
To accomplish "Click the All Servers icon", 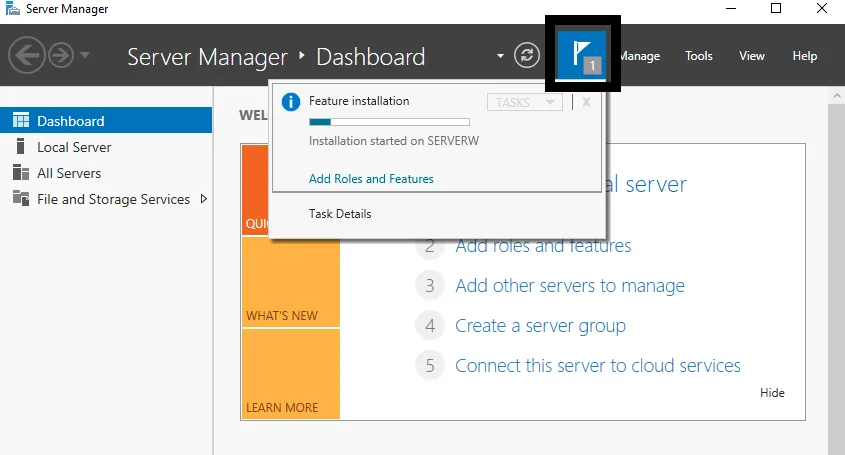I will pos(20,173).
